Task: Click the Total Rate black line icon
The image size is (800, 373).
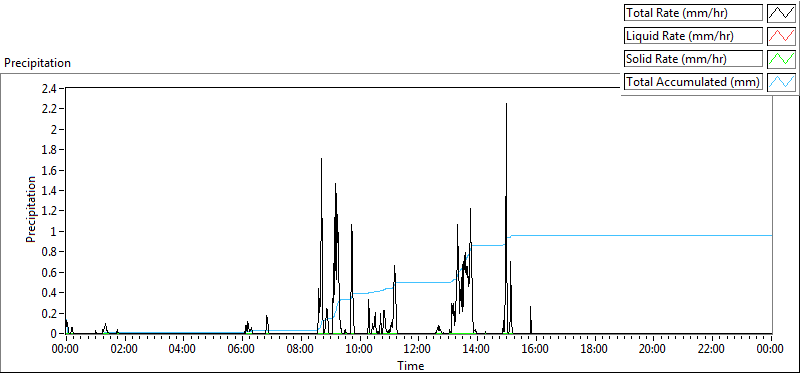Action: (781, 13)
